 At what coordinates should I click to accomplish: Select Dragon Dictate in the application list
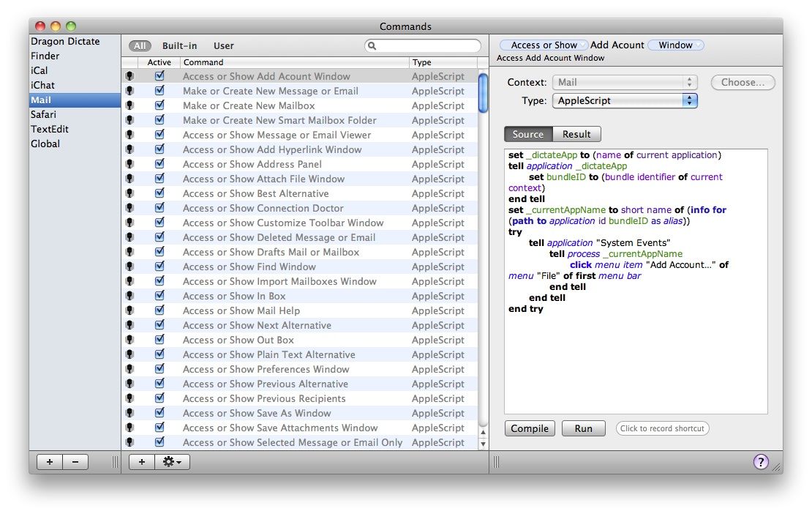[x=75, y=42]
